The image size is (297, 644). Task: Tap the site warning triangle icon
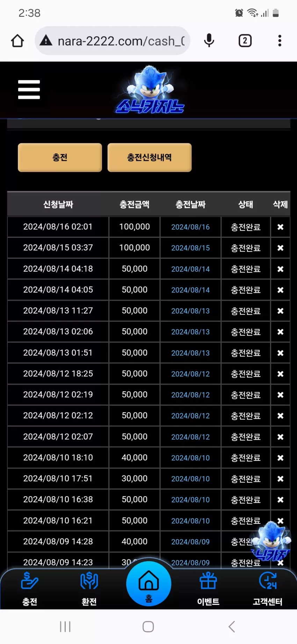coord(46,41)
